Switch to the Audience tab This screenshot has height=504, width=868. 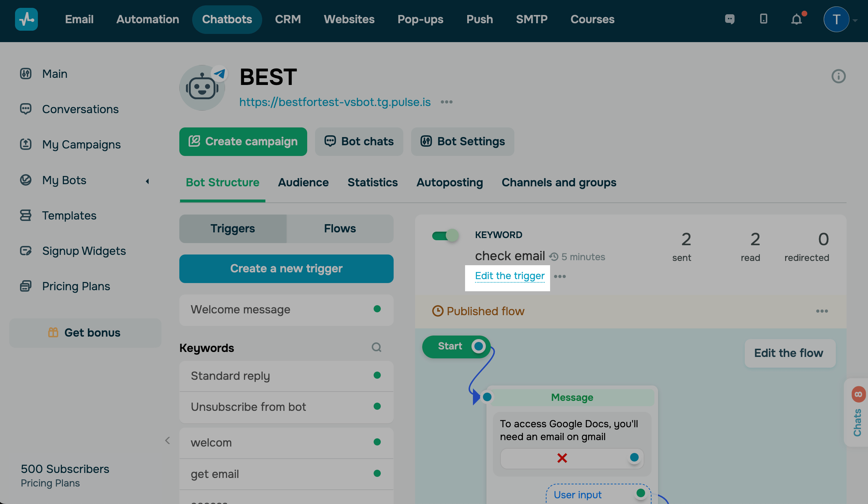pos(303,182)
